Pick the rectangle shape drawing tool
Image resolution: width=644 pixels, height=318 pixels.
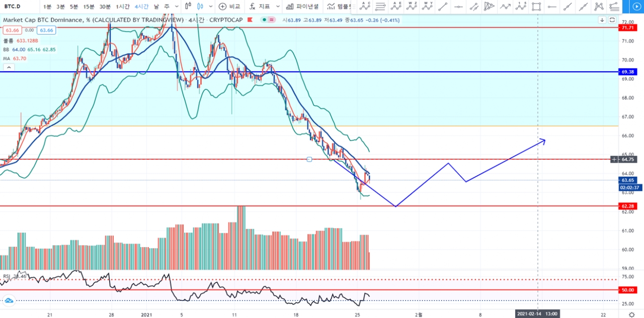pos(536,7)
